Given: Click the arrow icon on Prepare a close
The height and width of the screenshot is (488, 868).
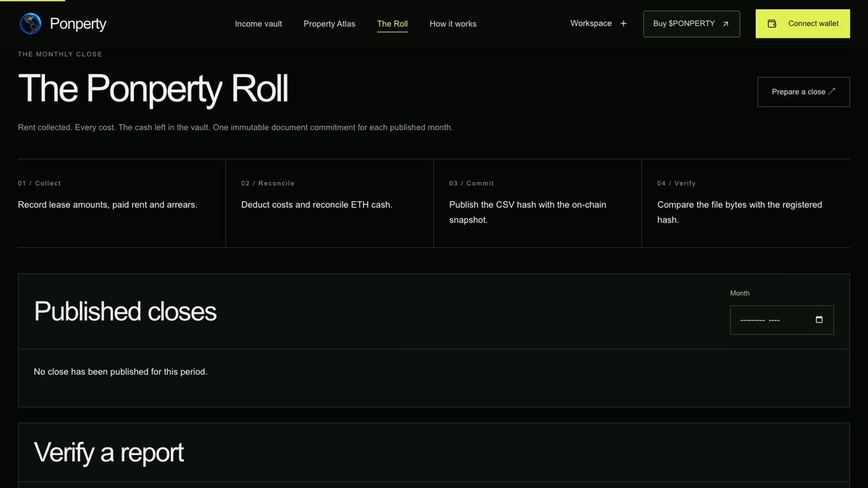Looking at the screenshot, I should 832,91.
